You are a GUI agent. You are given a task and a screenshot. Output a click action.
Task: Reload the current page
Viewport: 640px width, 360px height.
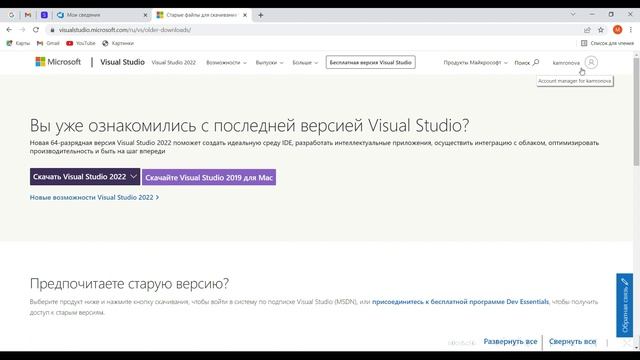click(36, 30)
